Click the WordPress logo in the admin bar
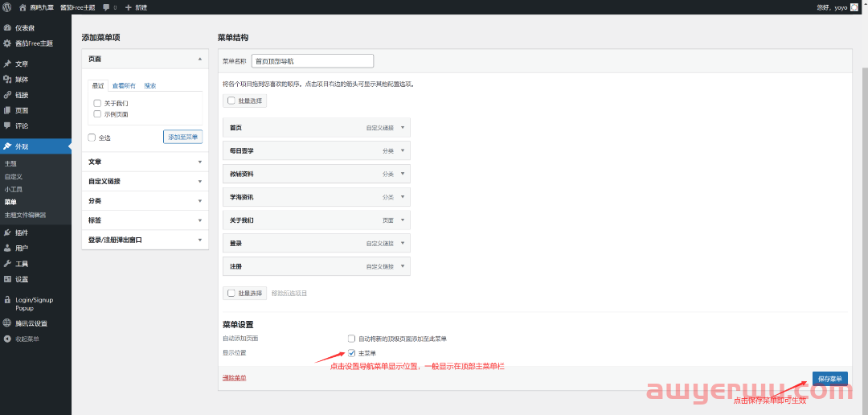This screenshot has height=415, width=868. (x=7, y=7)
